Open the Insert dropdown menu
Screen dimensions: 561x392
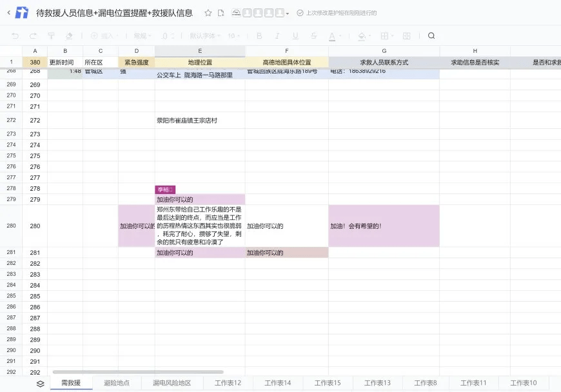click(x=104, y=35)
